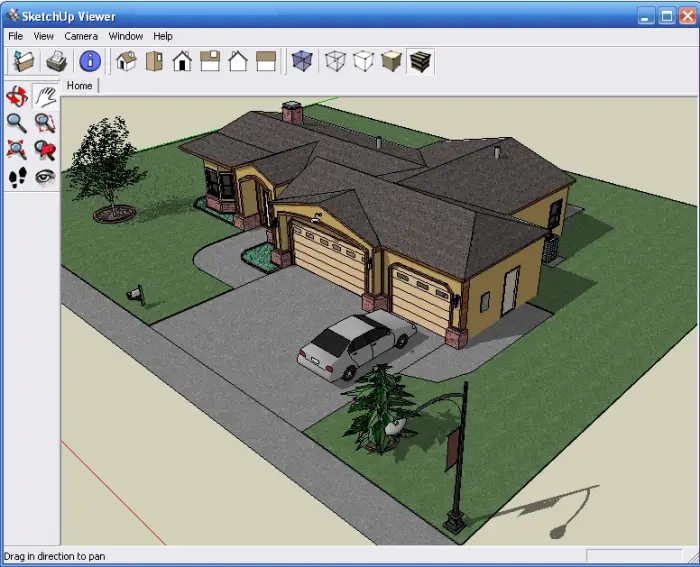Select the Walk footprints tool
The height and width of the screenshot is (567, 700).
click(17, 178)
